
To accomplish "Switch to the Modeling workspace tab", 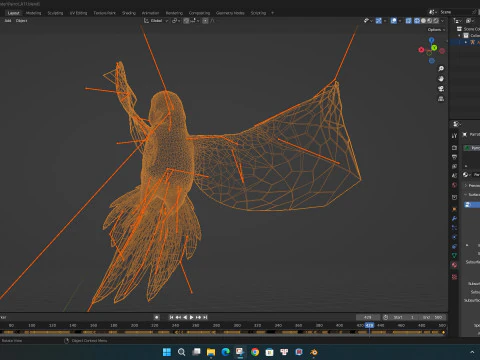I will (33, 13).
